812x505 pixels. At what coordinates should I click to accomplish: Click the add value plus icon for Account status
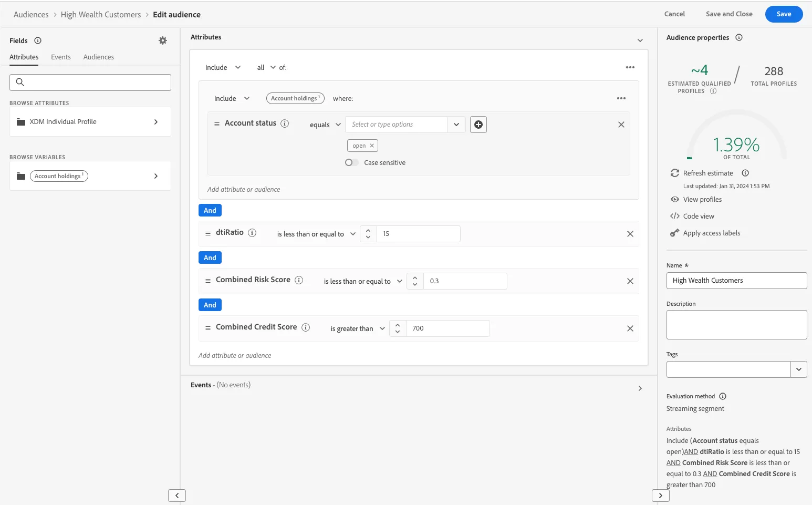478,125
